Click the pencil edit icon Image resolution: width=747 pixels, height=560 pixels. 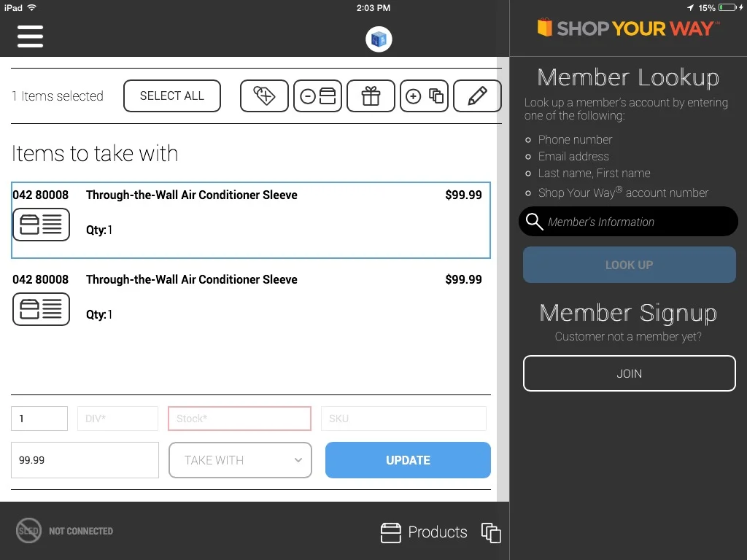(x=477, y=96)
